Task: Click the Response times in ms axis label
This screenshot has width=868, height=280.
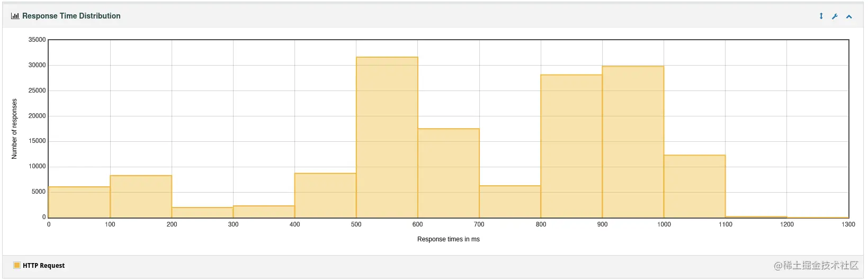Action: pos(449,239)
